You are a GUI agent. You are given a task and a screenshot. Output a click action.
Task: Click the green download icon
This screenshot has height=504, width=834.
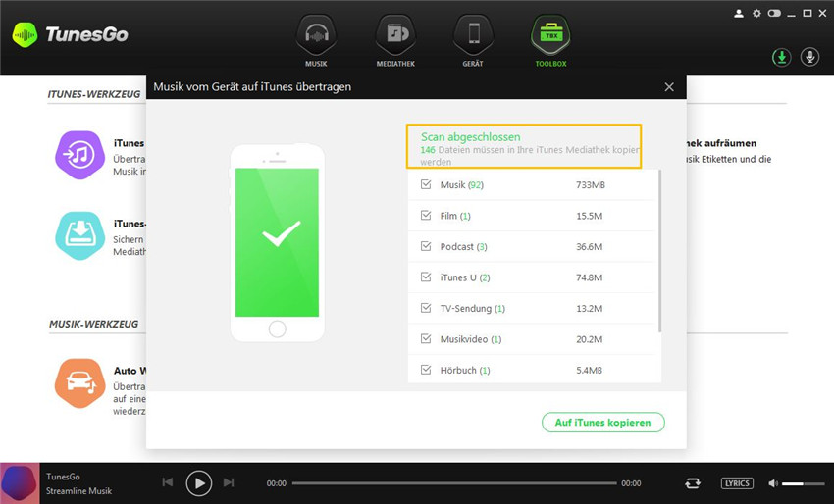point(781,57)
